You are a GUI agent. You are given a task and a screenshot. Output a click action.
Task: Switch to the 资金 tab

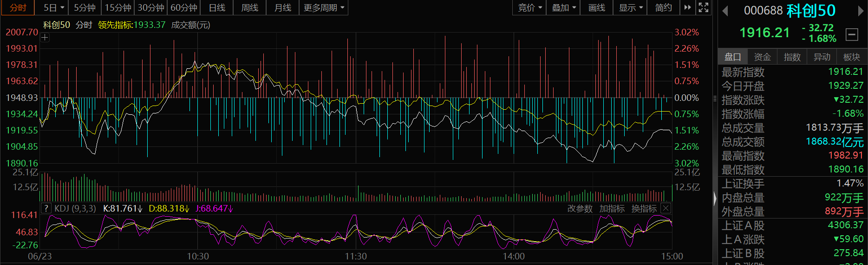coord(762,57)
